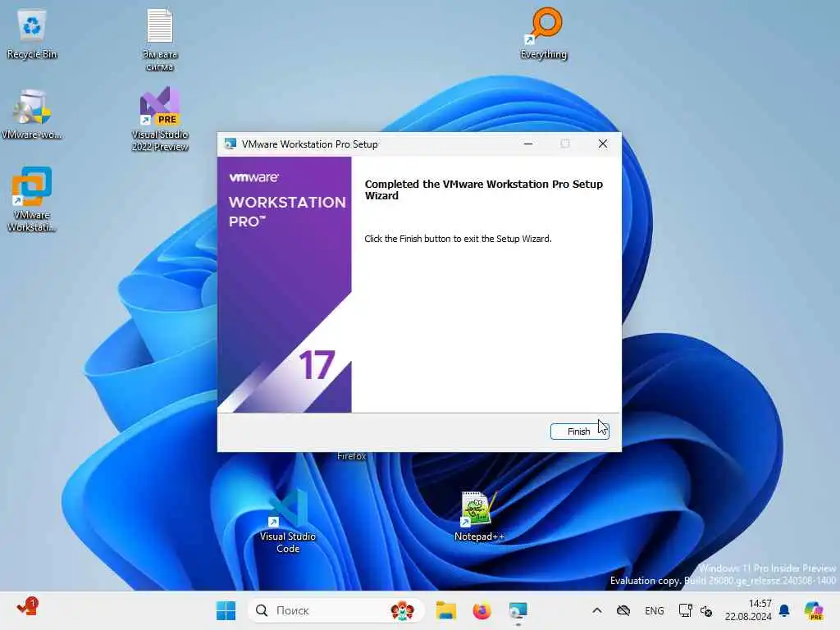Select the Everything search shortcut icon
Screen dimensions: 840x630
[x=544, y=33]
